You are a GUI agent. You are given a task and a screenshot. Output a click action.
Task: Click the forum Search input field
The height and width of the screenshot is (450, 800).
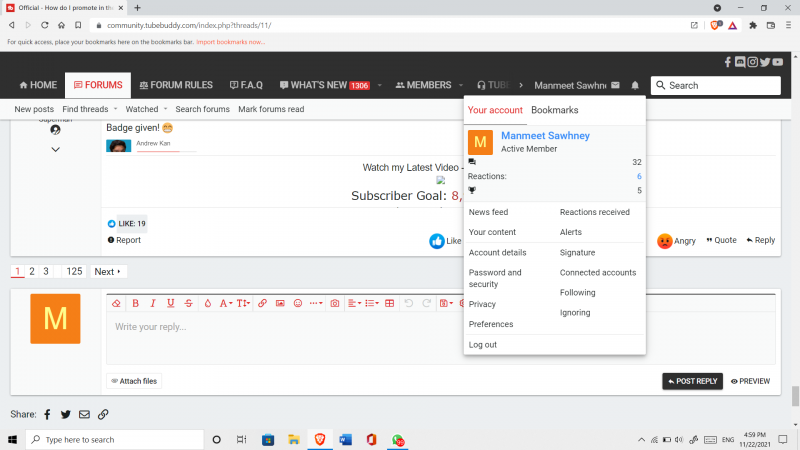[x=720, y=86]
